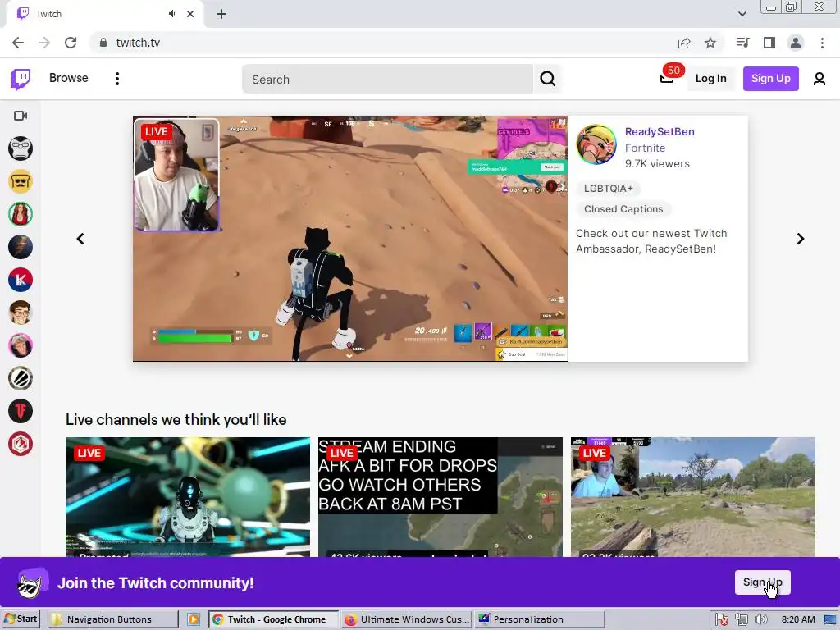Open the red-haired woman avatar channel
Image resolution: width=840 pixels, height=630 pixels.
(x=21, y=214)
